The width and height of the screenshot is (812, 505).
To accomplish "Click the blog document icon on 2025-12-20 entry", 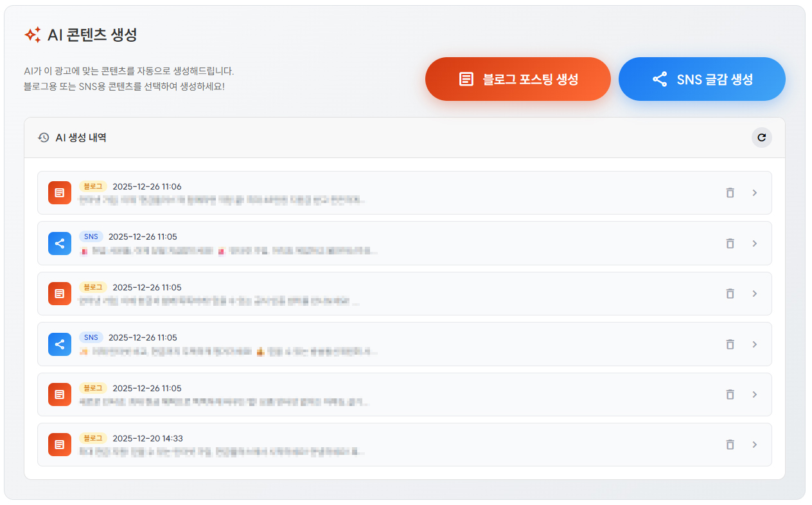I will [60, 445].
